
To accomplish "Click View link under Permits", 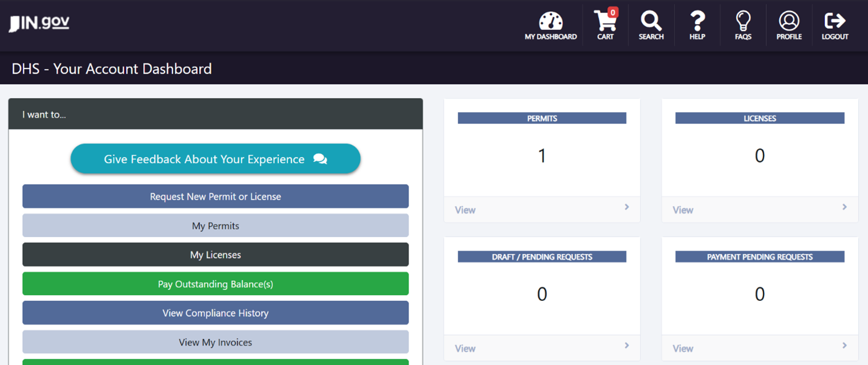I will [x=465, y=210].
